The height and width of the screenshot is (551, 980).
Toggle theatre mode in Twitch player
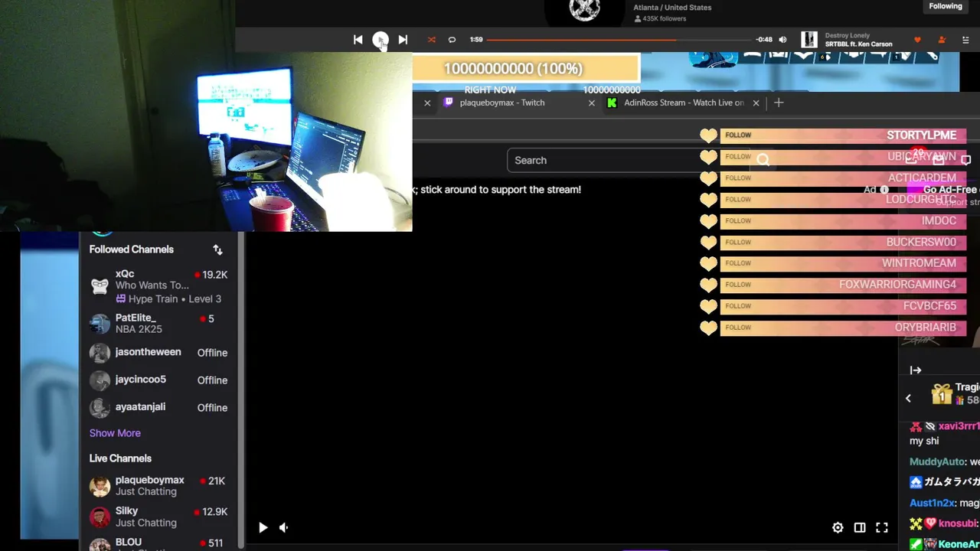(x=860, y=527)
